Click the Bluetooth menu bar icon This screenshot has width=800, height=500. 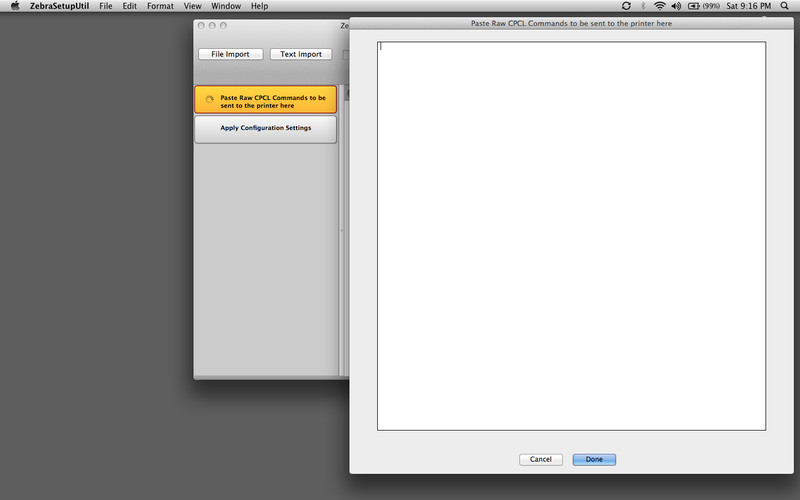point(642,6)
